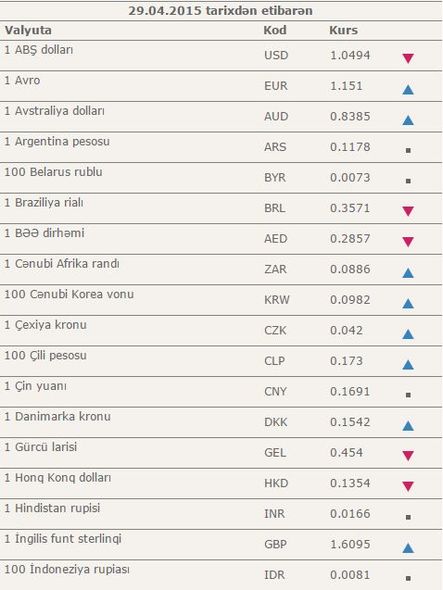This screenshot has width=443, height=590.
Task: Click the KRW currency code
Action: click(277, 300)
